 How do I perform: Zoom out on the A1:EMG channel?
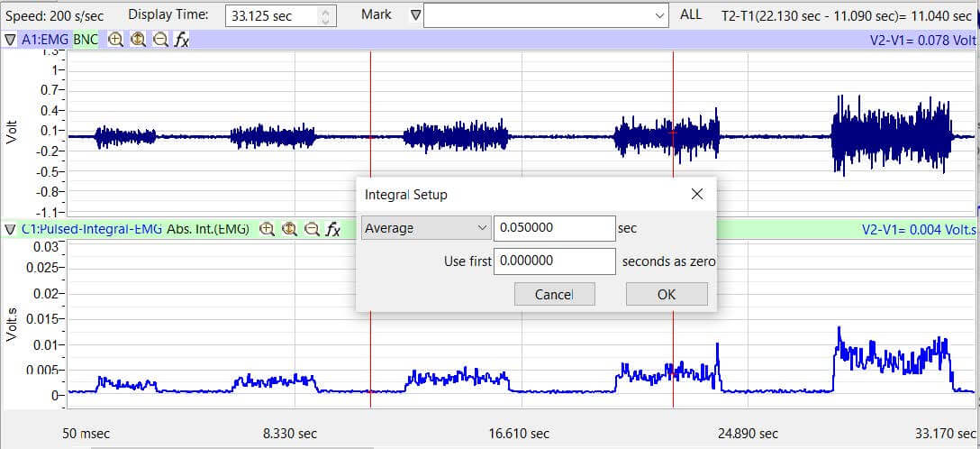point(159,40)
